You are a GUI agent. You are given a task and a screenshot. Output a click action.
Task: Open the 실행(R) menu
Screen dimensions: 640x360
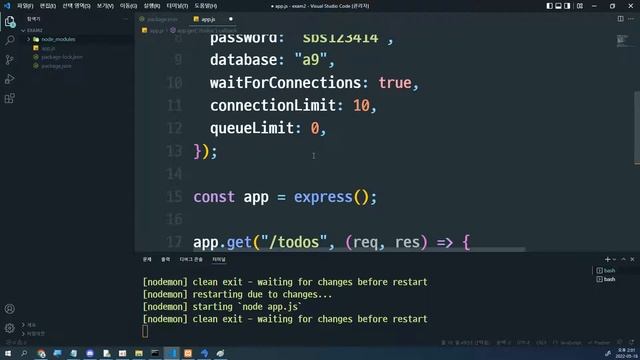[152, 6]
